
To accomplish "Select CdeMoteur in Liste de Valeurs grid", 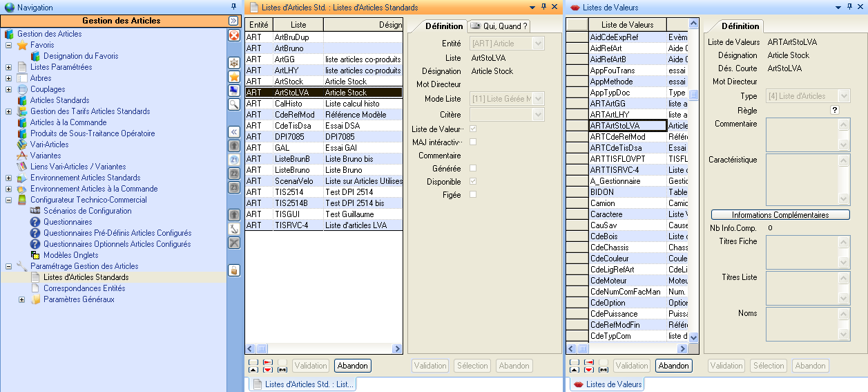I will click(x=627, y=281).
